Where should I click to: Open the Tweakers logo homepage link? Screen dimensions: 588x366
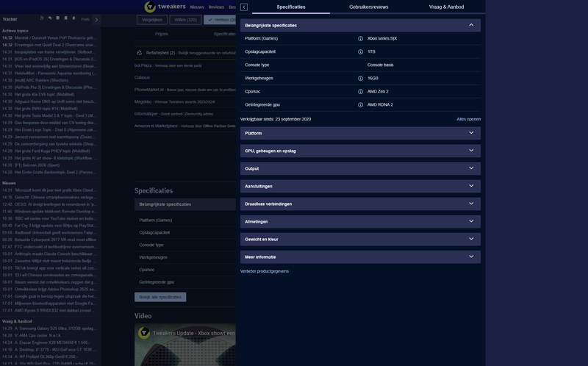[x=165, y=7]
